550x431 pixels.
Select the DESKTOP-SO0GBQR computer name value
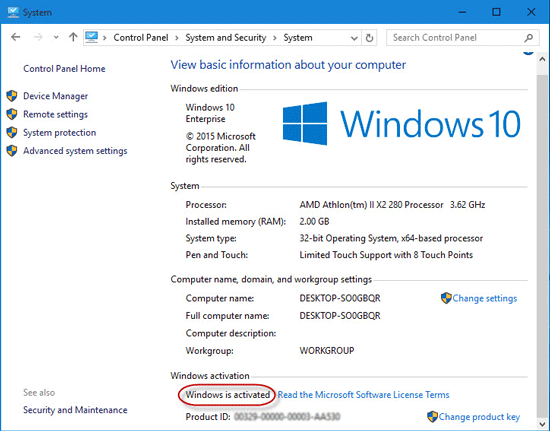click(340, 298)
